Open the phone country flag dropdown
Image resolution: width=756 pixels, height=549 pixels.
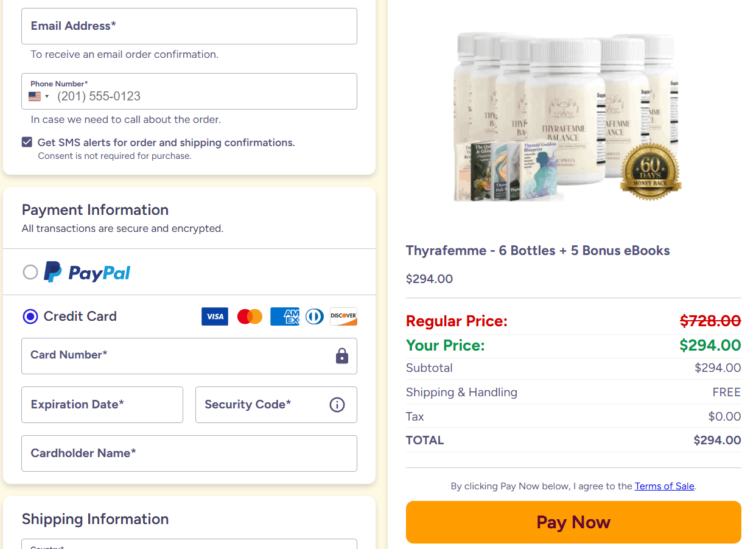click(x=39, y=96)
